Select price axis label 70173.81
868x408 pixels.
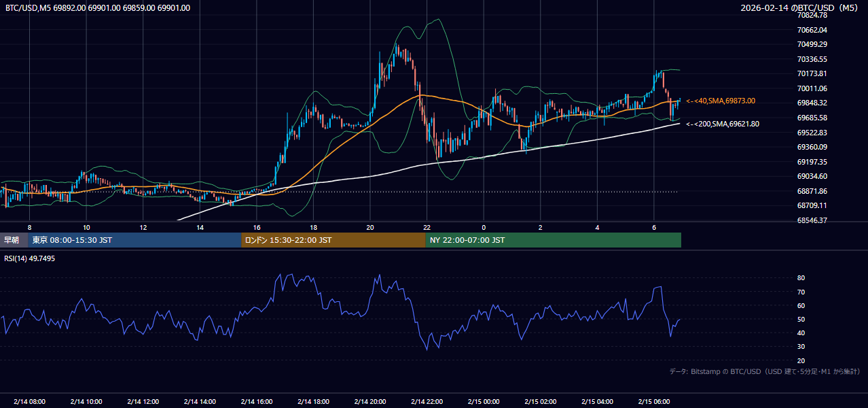[812, 73]
